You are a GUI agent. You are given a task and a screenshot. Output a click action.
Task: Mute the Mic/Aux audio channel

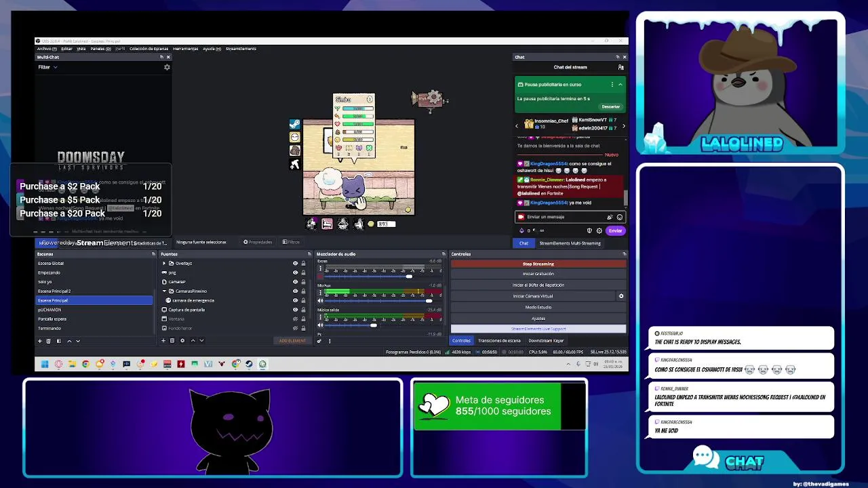[x=320, y=300]
